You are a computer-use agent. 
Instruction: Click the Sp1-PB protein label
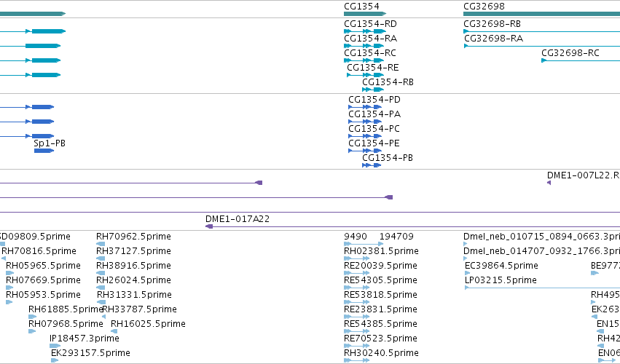[x=50, y=143]
